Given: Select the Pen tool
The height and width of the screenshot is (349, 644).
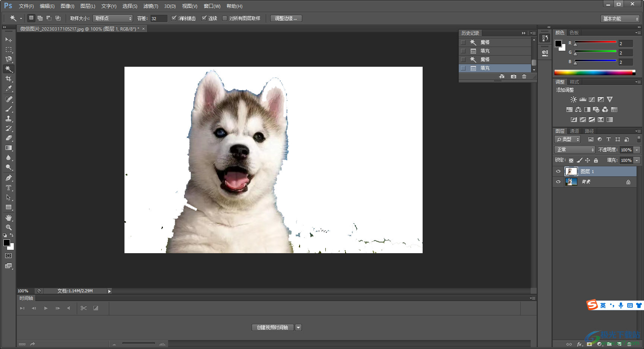Looking at the screenshot, I should pyautogui.click(x=9, y=178).
